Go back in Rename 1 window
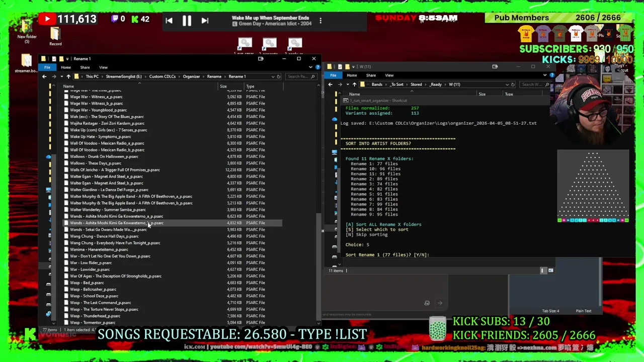Viewport: 644px width, 362px height. pos(44,76)
